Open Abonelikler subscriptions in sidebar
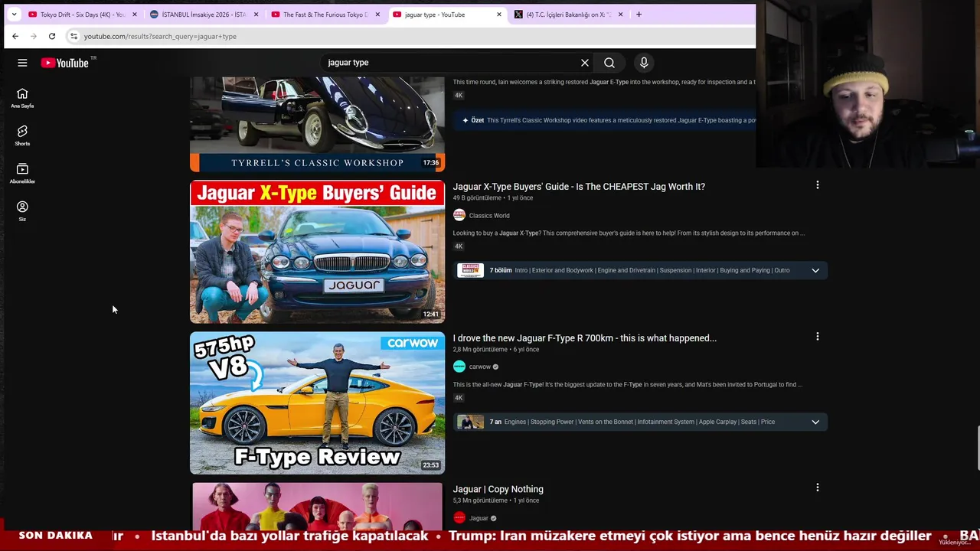Screen dimensions: 980x551 pyautogui.click(x=22, y=173)
